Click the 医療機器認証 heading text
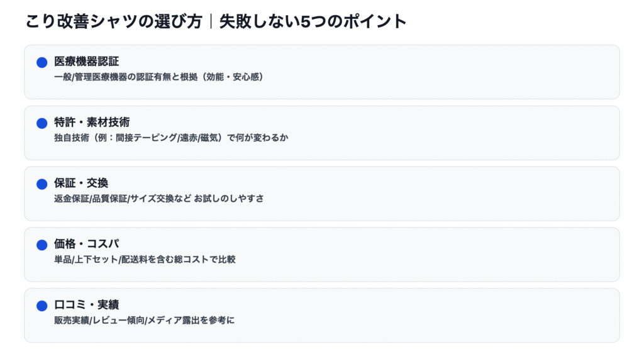The width and height of the screenshot is (644, 359). [86, 62]
